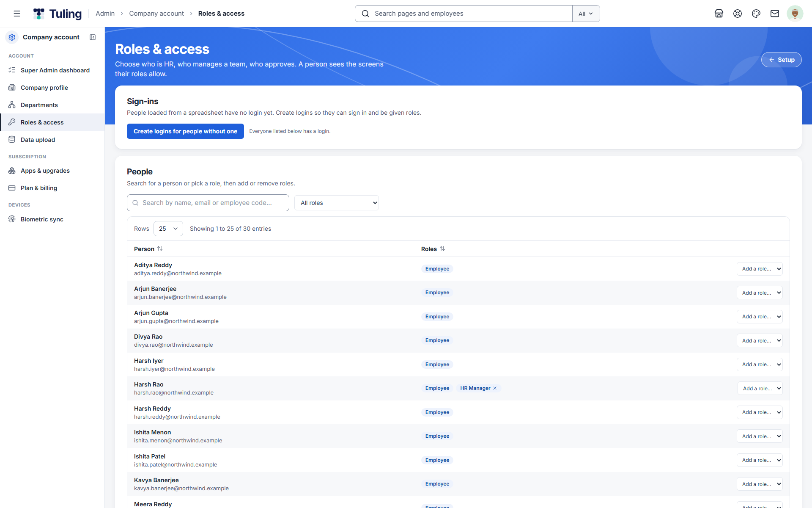The width and height of the screenshot is (812, 508).
Task: Click Divya Rao's name
Action: 148,337
